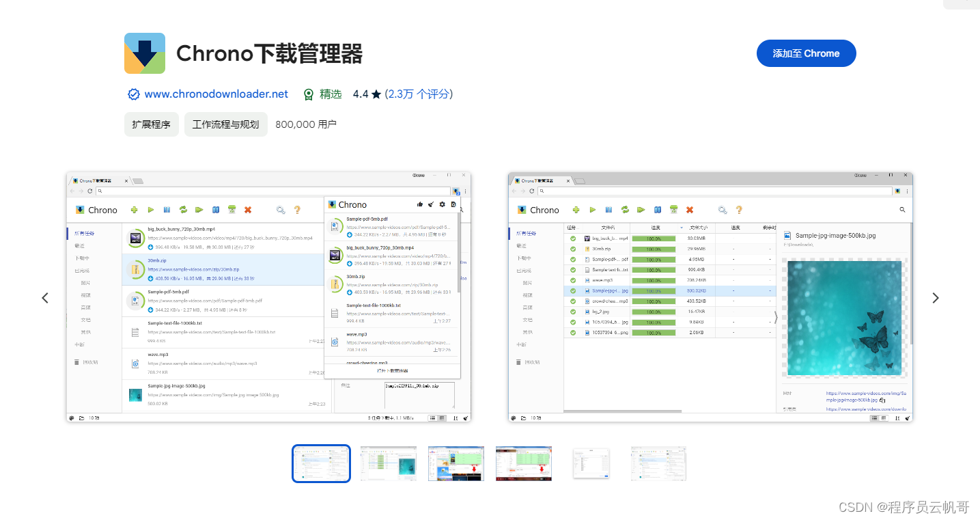This screenshot has width=980, height=520.
Task: Click 30mb.zip progress bar in second screenshot
Action: [654, 249]
